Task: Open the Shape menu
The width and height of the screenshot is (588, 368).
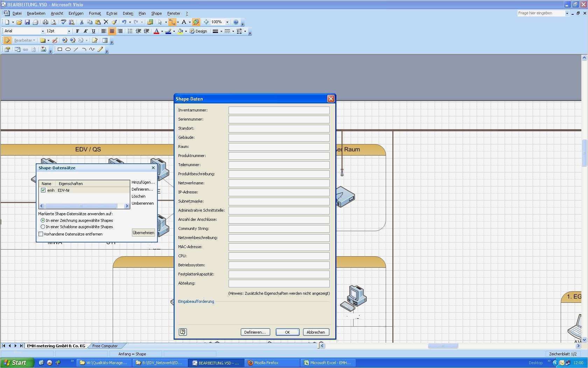Action: pos(156,13)
